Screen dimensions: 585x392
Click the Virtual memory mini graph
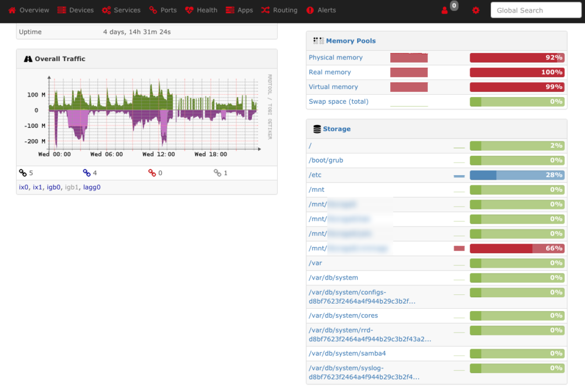[409, 87]
